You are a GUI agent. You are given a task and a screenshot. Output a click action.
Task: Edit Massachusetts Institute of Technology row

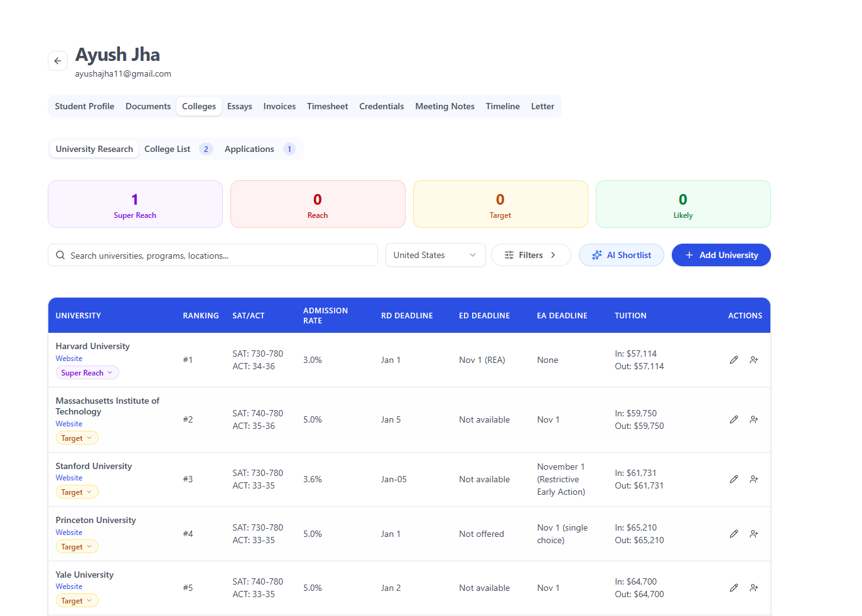734,419
